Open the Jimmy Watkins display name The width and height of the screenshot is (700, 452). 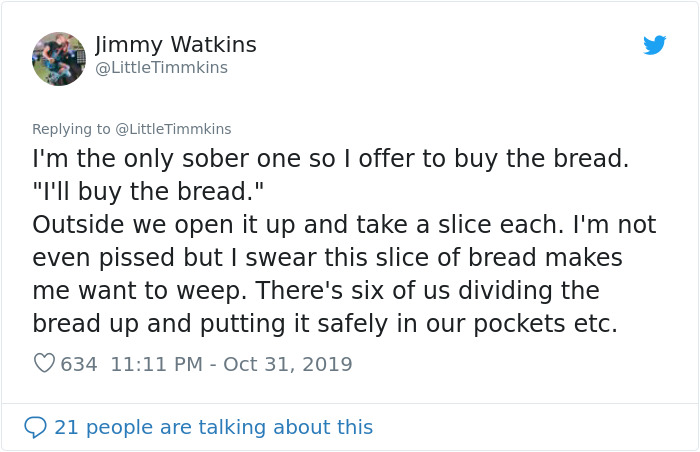tap(175, 45)
